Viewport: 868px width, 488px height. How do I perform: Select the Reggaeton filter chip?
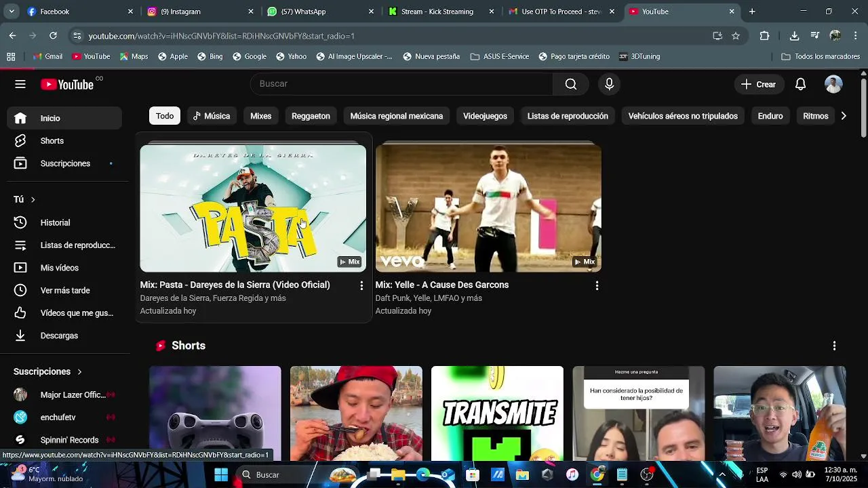311,116
